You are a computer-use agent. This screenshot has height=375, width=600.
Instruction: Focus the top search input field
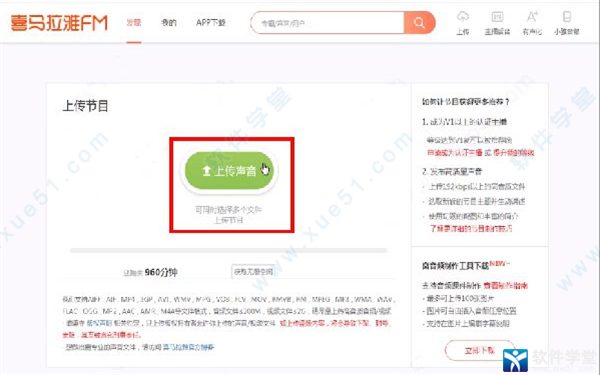327,23
